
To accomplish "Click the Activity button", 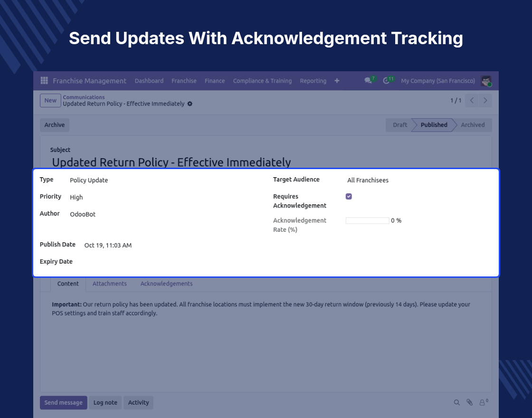I will (138, 402).
